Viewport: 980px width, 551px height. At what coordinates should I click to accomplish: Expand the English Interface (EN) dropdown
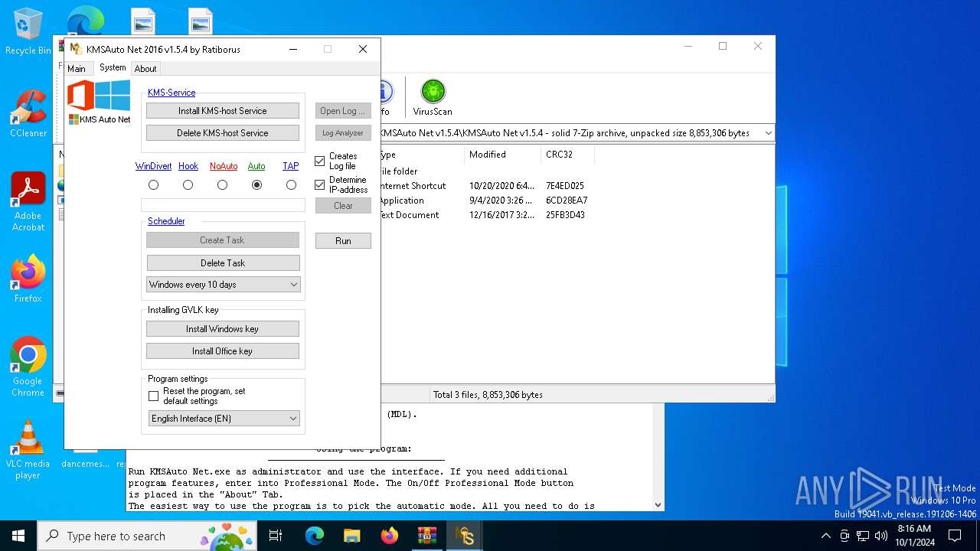294,419
